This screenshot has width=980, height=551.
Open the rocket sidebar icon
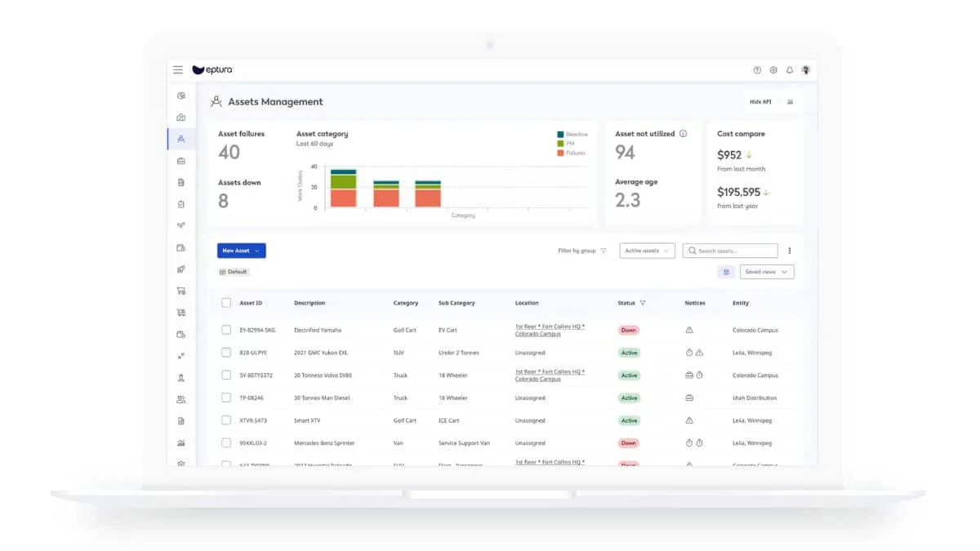click(x=181, y=269)
